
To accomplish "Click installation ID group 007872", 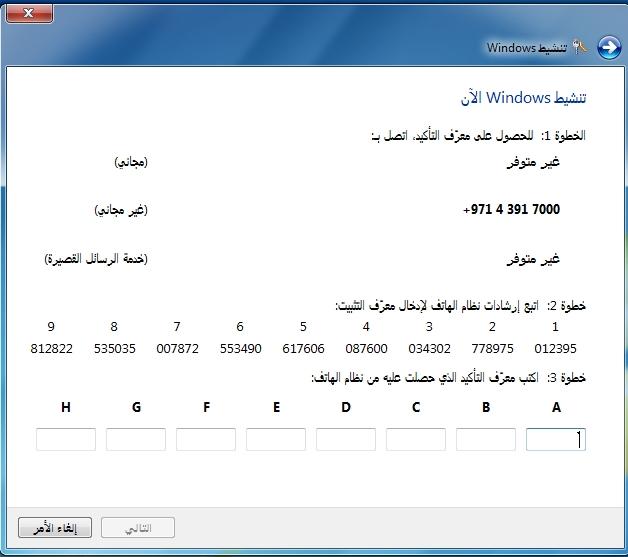I will click(x=177, y=348).
